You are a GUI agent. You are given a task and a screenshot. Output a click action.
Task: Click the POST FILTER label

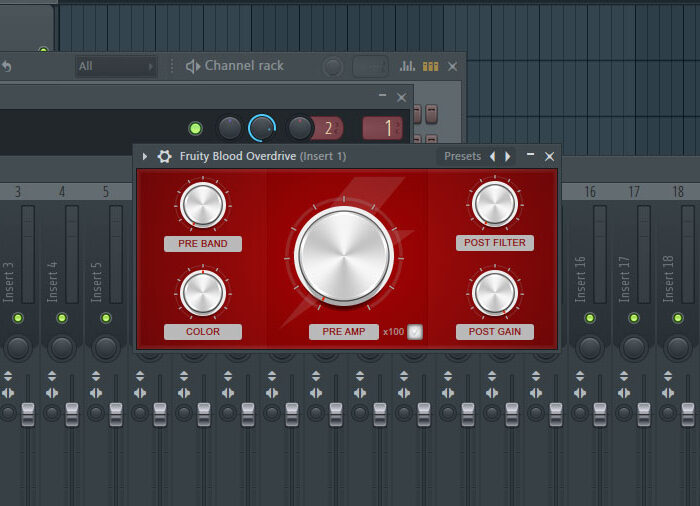point(495,243)
